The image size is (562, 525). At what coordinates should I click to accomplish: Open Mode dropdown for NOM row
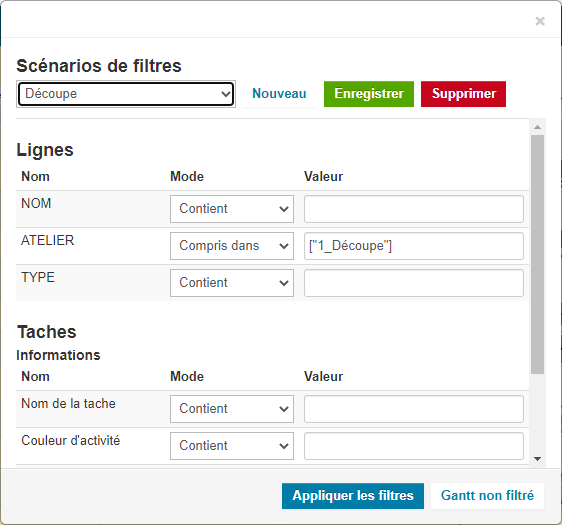(x=232, y=209)
